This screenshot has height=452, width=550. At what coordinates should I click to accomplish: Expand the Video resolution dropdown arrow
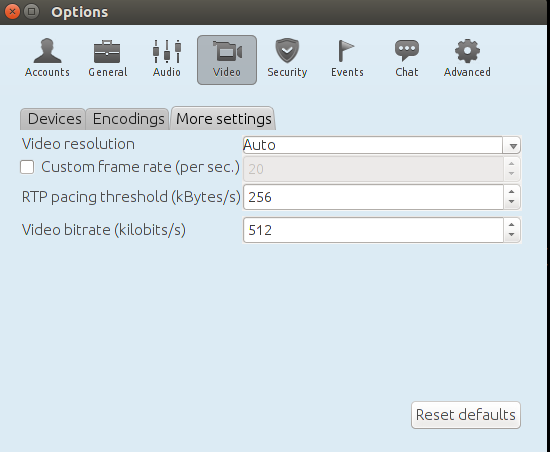pyautogui.click(x=512, y=146)
